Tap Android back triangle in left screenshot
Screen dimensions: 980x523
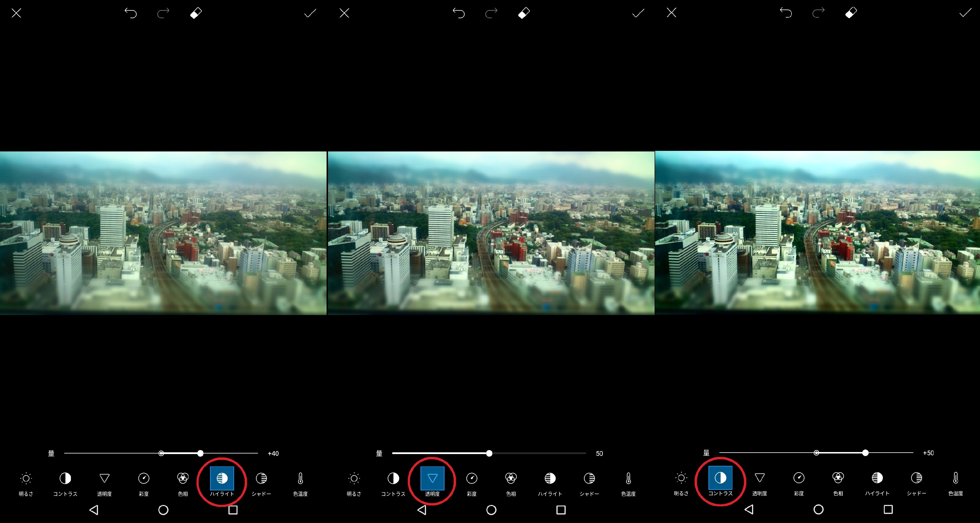[x=94, y=510]
